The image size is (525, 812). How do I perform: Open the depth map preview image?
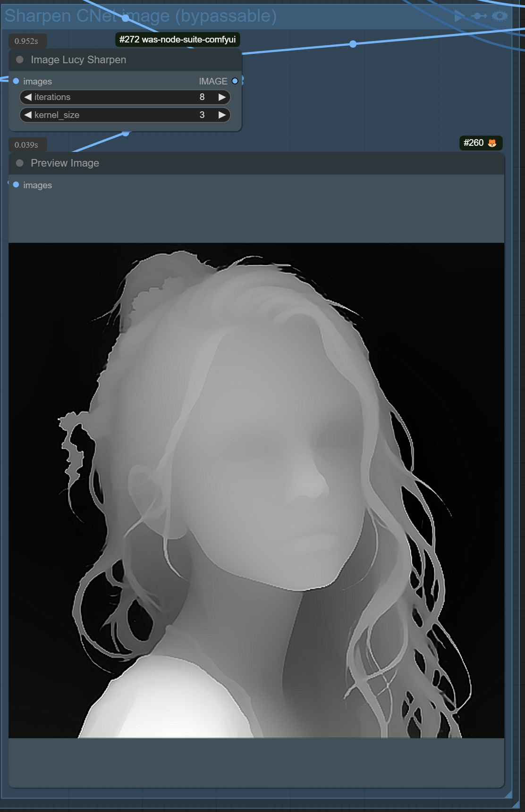tap(256, 490)
